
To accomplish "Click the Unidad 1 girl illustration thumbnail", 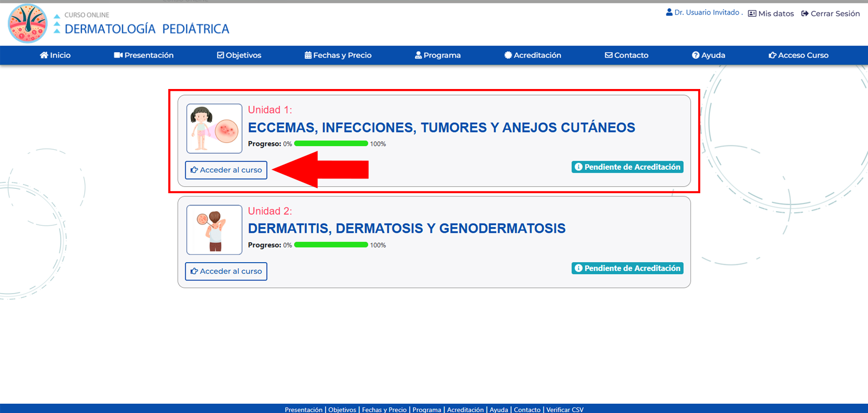I will pos(214,129).
